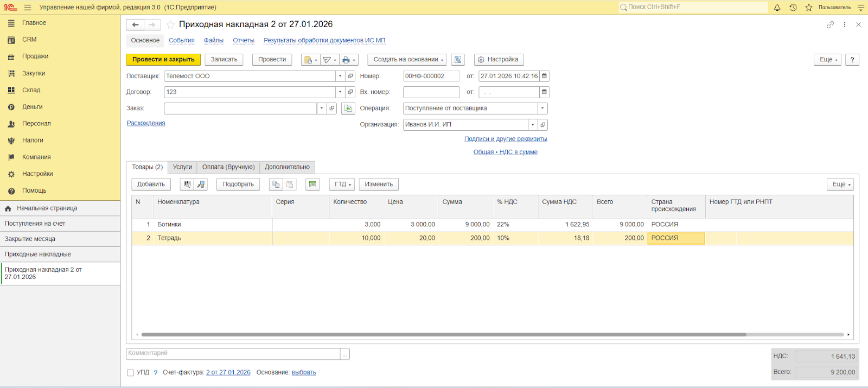Screen dimensions: 868x388
Task: Click выбрать link for Основание
Action: click(x=304, y=372)
